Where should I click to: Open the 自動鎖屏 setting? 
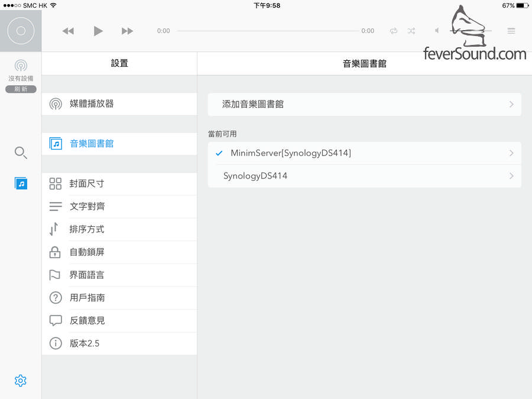point(119,252)
